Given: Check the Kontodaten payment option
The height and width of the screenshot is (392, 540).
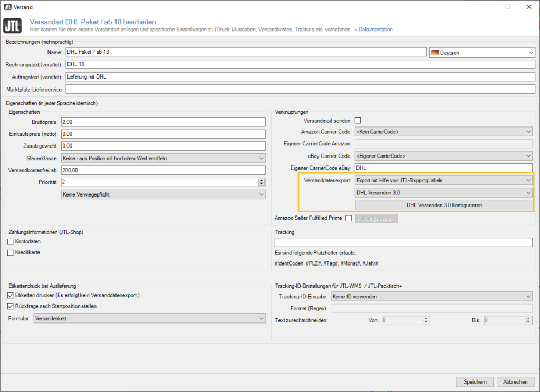Looking at the screenshot, I should click(11, 241).
